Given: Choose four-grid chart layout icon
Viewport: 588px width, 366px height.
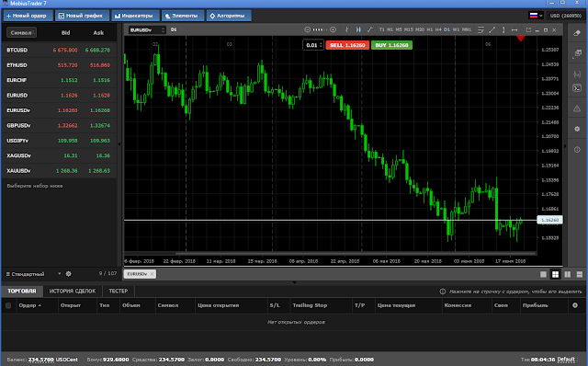Looking at the screenshot, I should [x=555, y=274].
